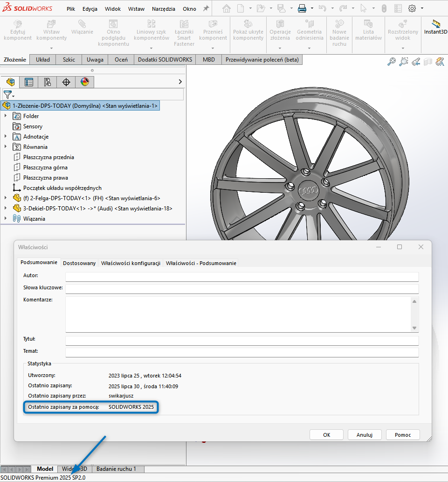Switch to the DisplayManager color-wheel tab
448x482 pixels.
(84, 82)
